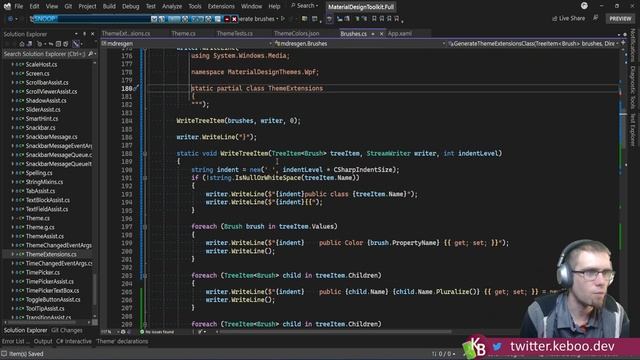Click Solution Explorer collapse all icon
Image resolution: width=640 pixels, height=360 pixels.
point(58,44)
